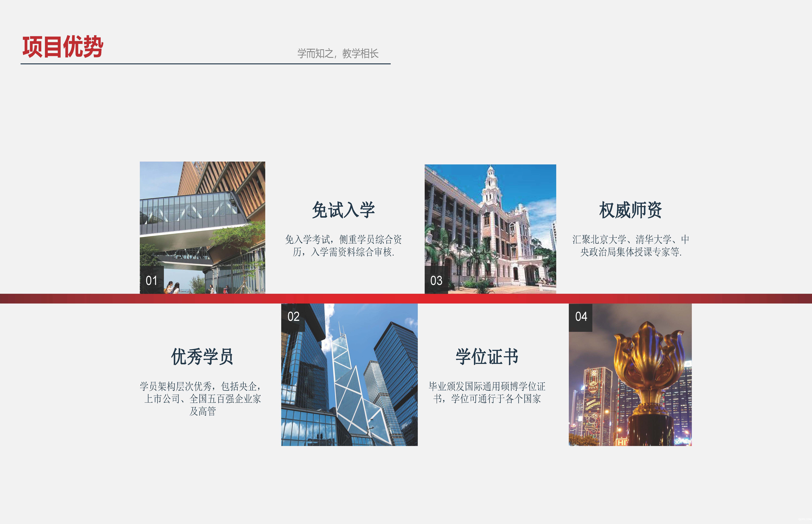The height and width of the screenshot is (524, 812).
Task: Open the 01 modern glass bridge building photo
Action: pos(202,228)
